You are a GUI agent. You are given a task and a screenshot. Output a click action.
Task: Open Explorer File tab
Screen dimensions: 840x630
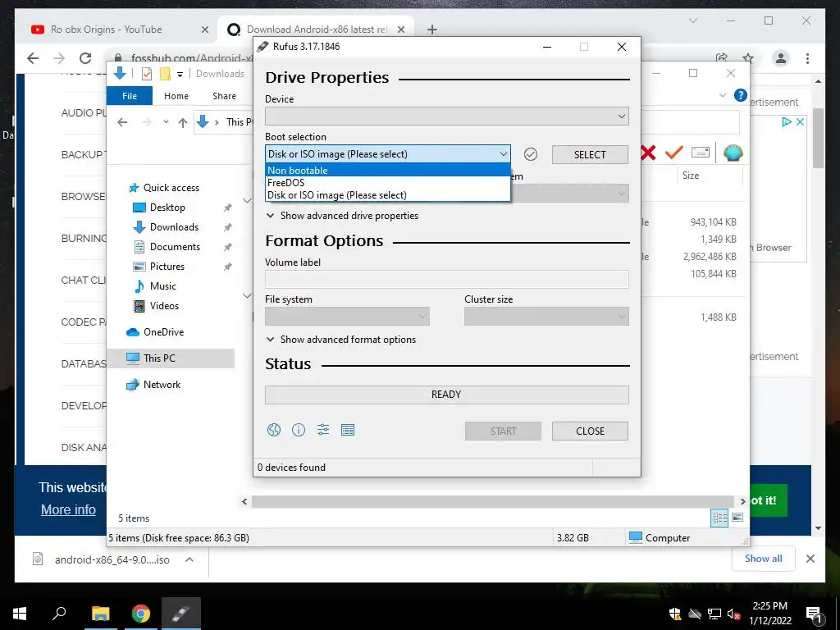tap(130, 96)
